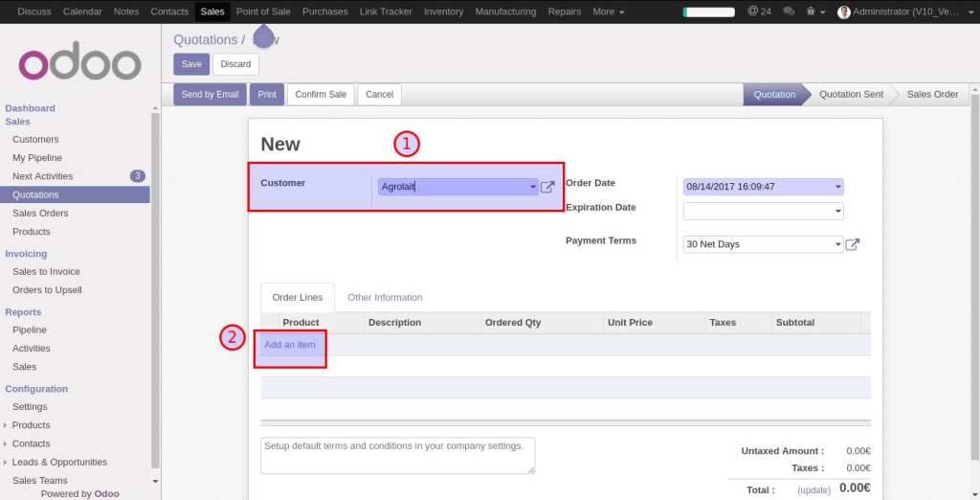Click the Administrator avatar picture
This screenshot has height=500, width=980.
tap(843, 11)
